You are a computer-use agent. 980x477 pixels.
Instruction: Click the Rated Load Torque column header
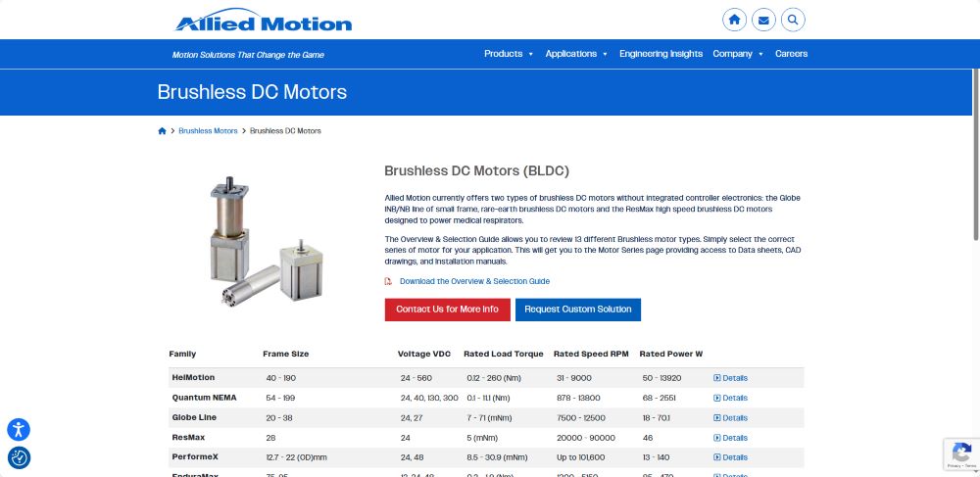[504, 354]
